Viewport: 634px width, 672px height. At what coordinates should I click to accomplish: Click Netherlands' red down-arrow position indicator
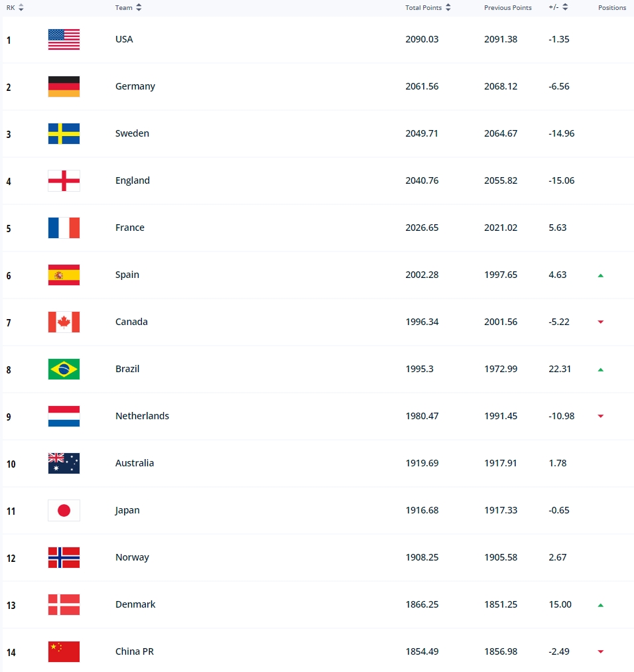(x=601, y=416)
